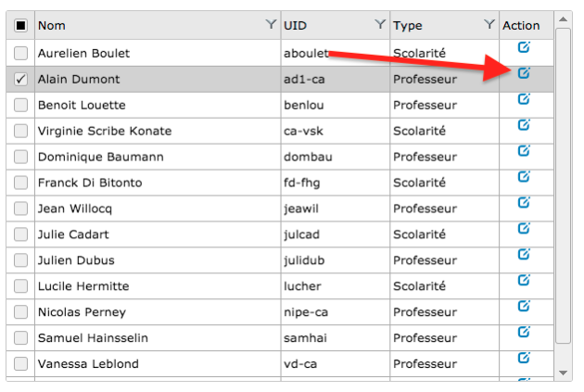Click the Action column header
The height and width of the screenshot is (392, 584).
[x=521, y=26]
